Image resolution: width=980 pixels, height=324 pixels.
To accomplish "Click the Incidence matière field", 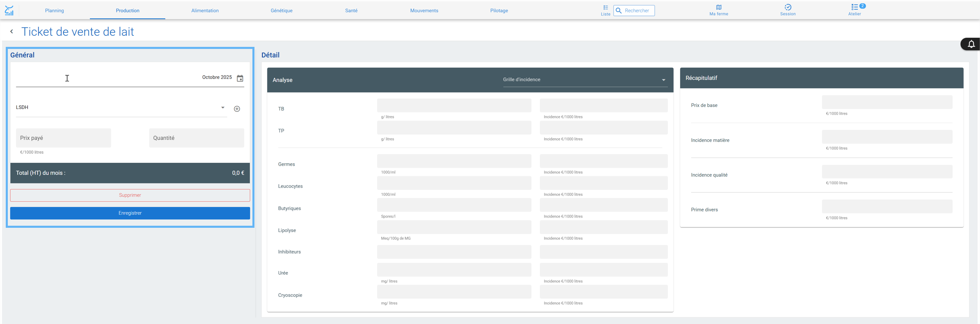I will [887, 137].
